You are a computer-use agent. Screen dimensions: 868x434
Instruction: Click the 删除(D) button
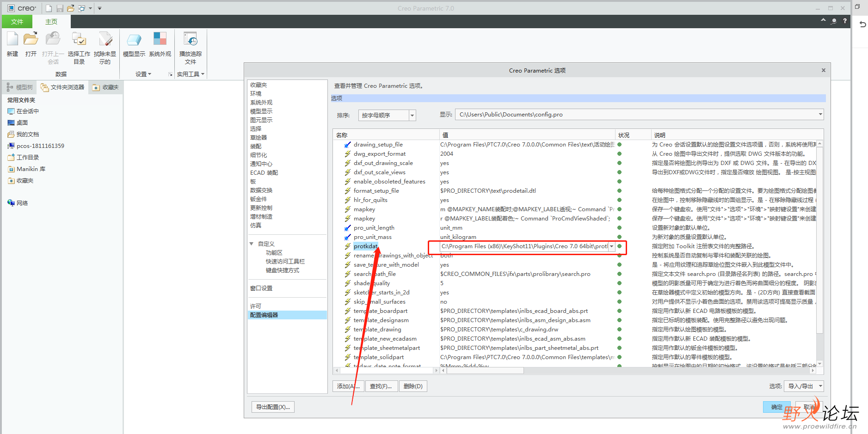pyautogui.click(x=413, y=386)
